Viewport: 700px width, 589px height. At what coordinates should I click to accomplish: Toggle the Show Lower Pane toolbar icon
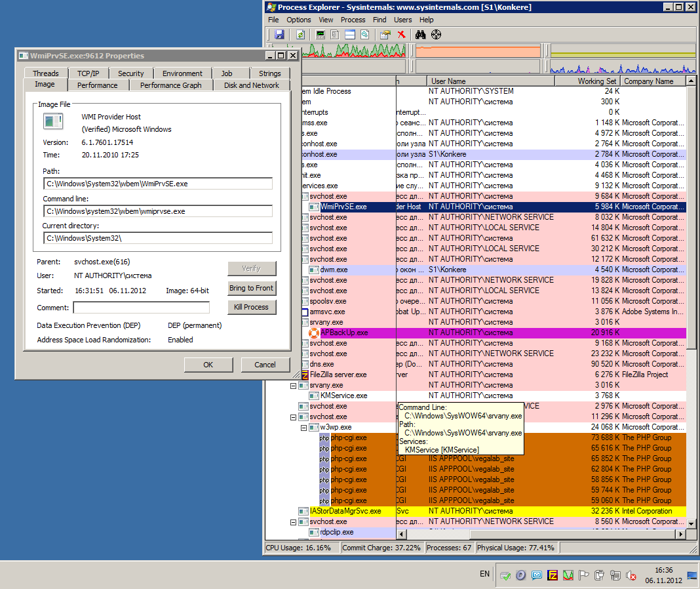click(350, 34)
